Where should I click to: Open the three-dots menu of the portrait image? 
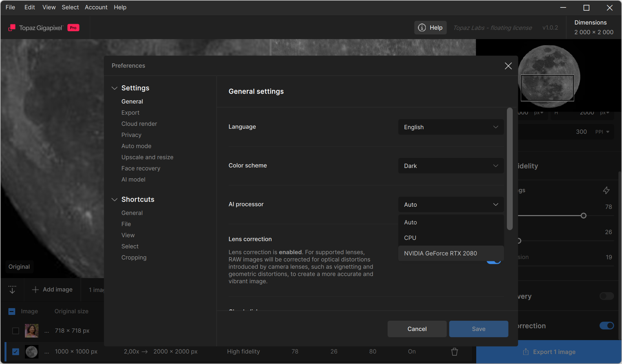coord(47,331)
